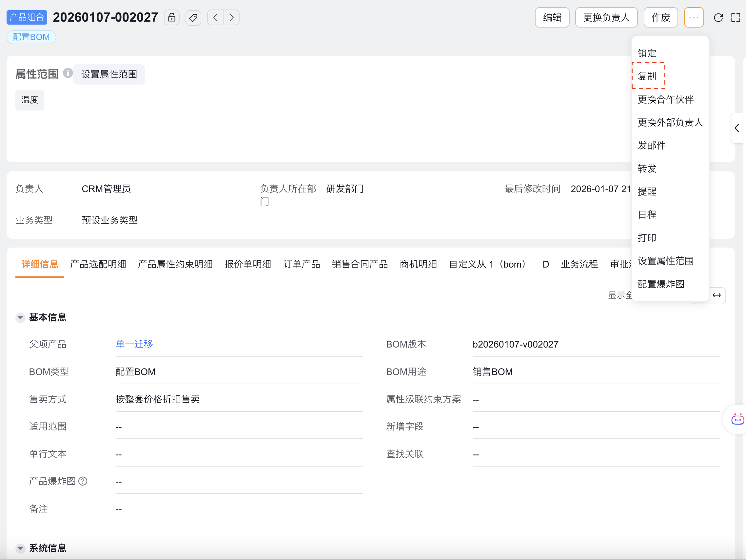The width and height of the screenshot is (746, 560).
Task: Open the AI assistant robot icon
Action: tap(737, 419)
